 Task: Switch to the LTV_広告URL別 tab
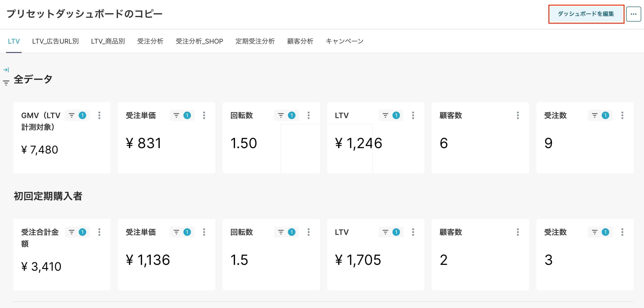[55, 41]
